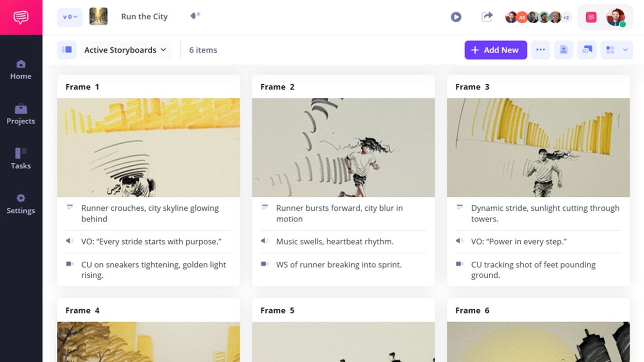This screenshot has width=644, height=362.
Task: Open the Frame 4 image
Action: [x=148, y=342]
